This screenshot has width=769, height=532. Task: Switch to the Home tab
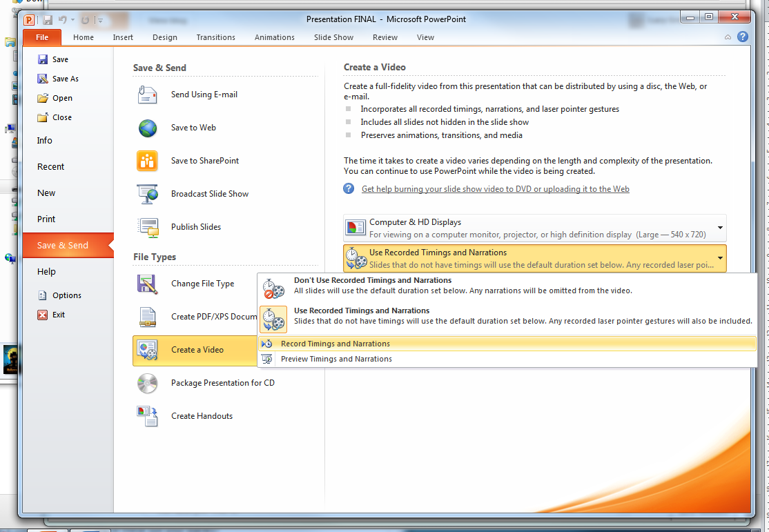pyautogui.click(x=84, y=37)
